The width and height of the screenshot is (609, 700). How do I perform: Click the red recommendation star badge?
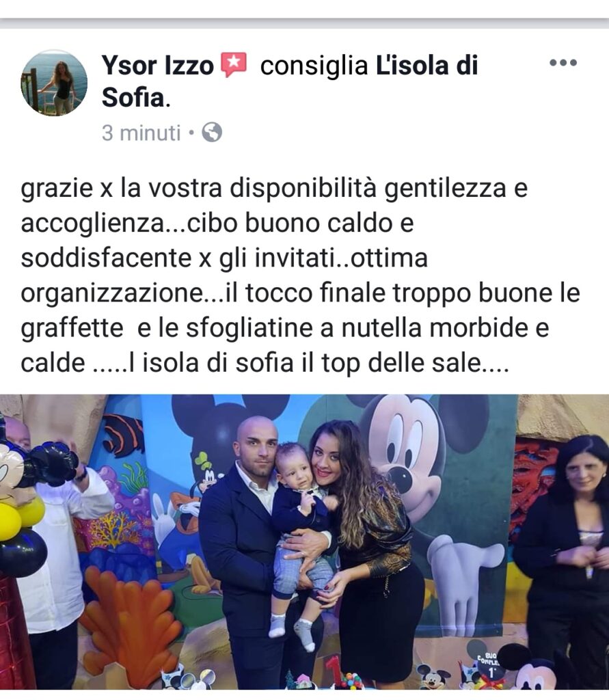tap(234, 65)
